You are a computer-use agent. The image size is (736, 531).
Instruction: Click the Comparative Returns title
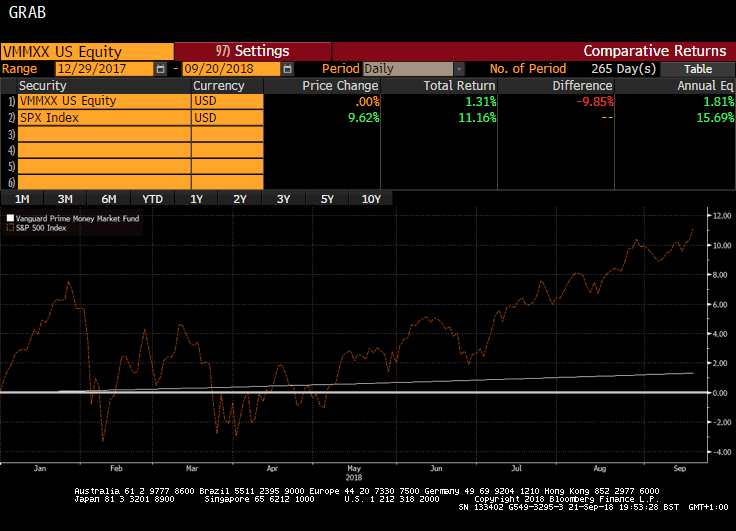click(x=655, y=51)
